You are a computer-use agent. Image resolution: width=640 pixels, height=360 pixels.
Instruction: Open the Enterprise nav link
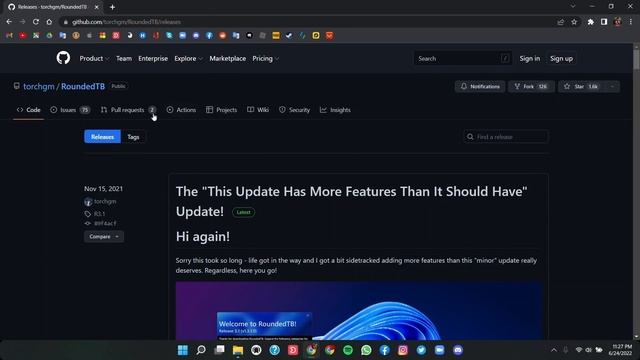(x=153, y=58)
